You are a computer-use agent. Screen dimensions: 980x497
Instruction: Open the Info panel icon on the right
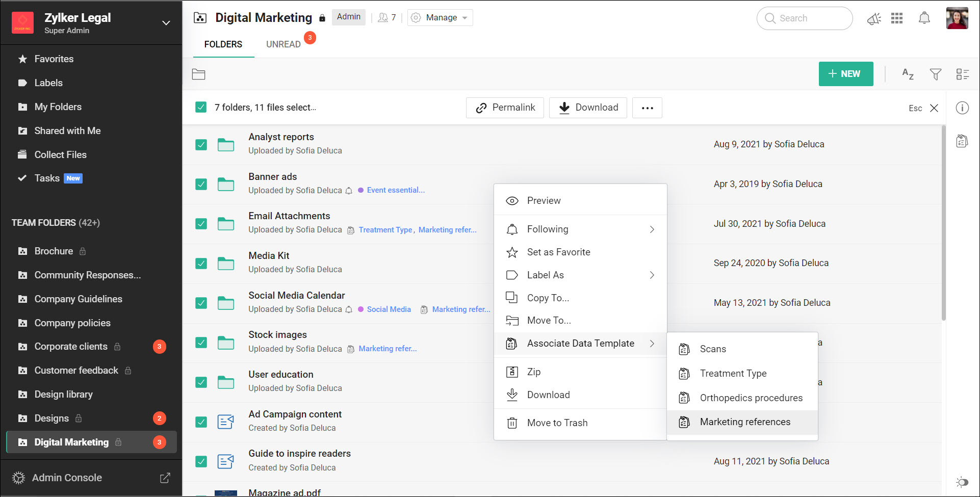(x=962, y=108)
